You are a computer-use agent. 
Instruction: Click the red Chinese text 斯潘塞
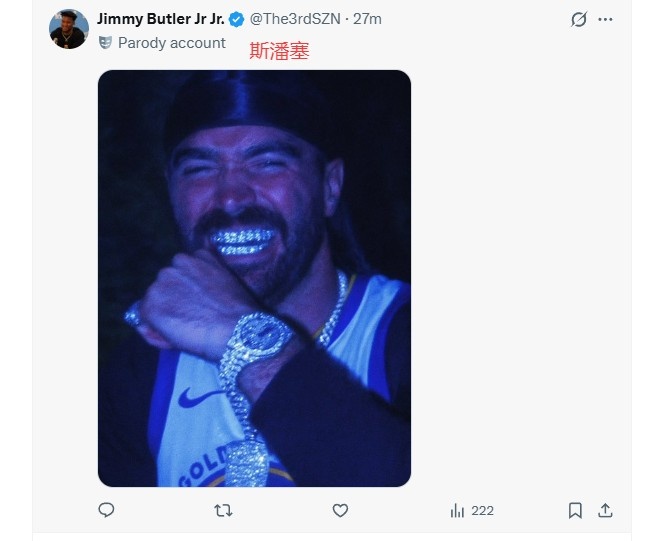279,52
